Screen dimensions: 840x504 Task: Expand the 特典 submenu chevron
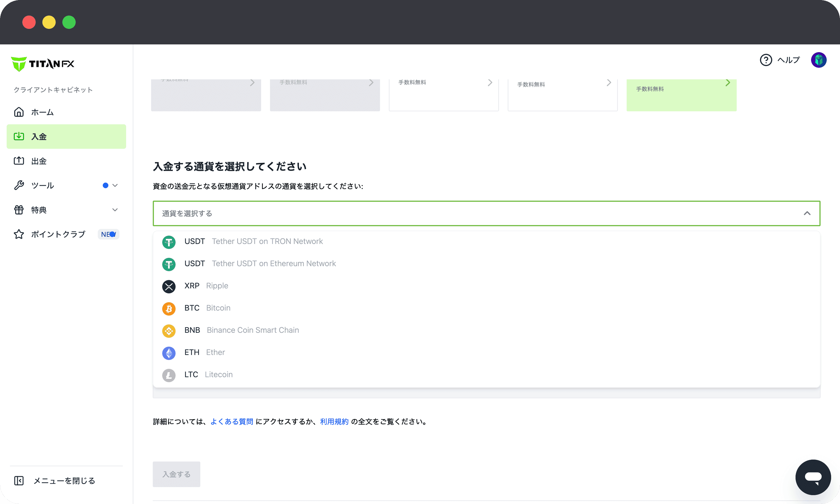tap(115, 210)
